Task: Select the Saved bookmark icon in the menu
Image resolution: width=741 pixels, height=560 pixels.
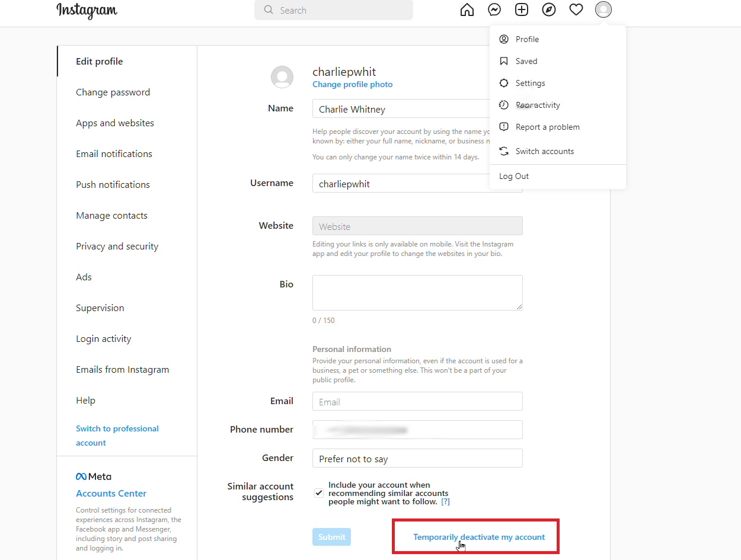Action: (503, 61)
